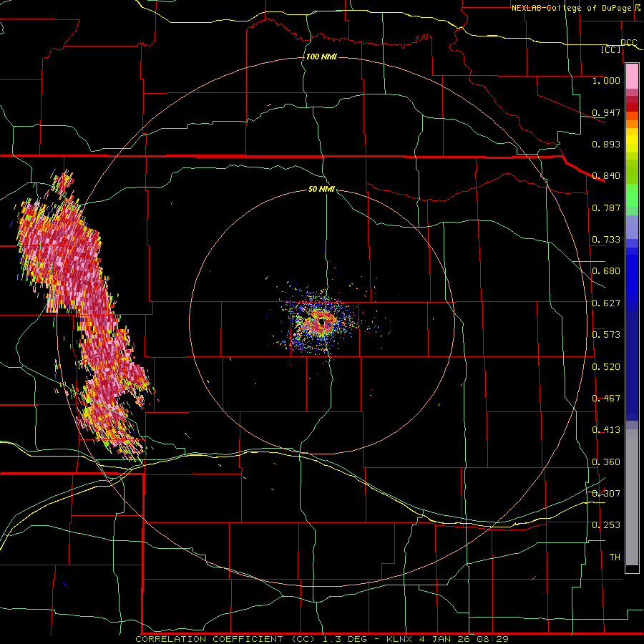Screen dimensions: 644x644
Task: Click the 100 NMI range ring label
Action: [321, 57]
